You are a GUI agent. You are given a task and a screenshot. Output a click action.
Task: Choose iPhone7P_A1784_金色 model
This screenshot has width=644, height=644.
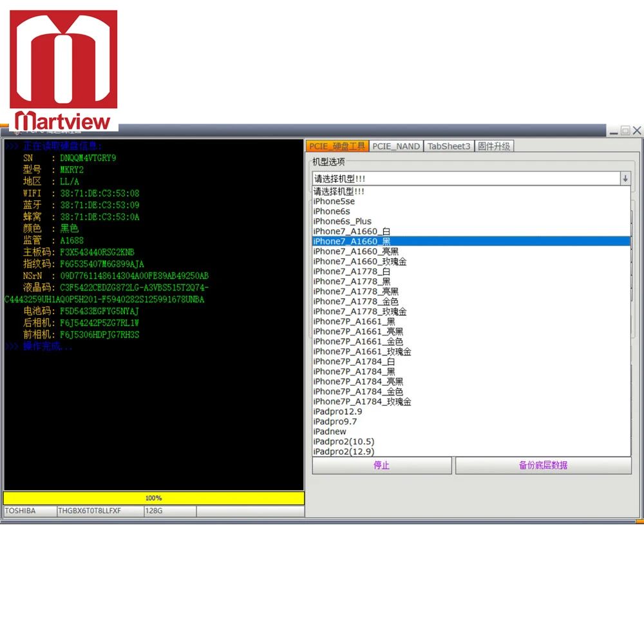tap(471, 392)
